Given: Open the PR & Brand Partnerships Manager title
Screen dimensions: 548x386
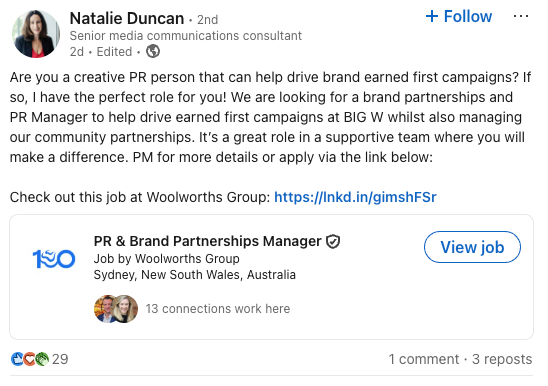Looking at the screenshot, I should (207, 241).
